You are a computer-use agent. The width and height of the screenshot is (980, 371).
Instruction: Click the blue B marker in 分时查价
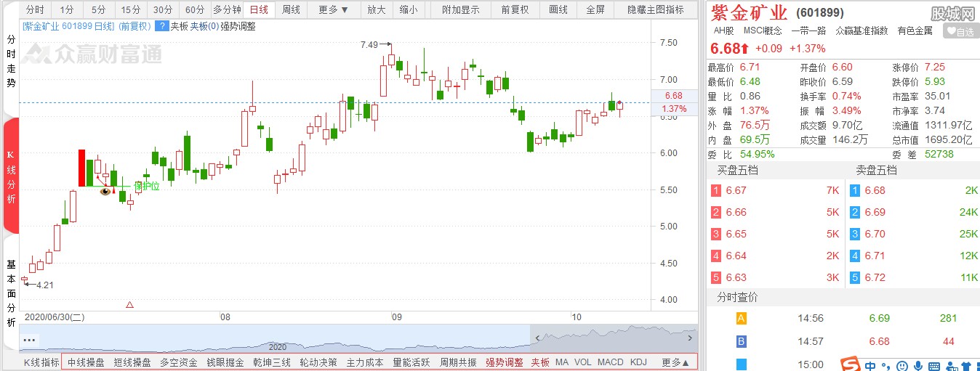(x=742, y=341)
